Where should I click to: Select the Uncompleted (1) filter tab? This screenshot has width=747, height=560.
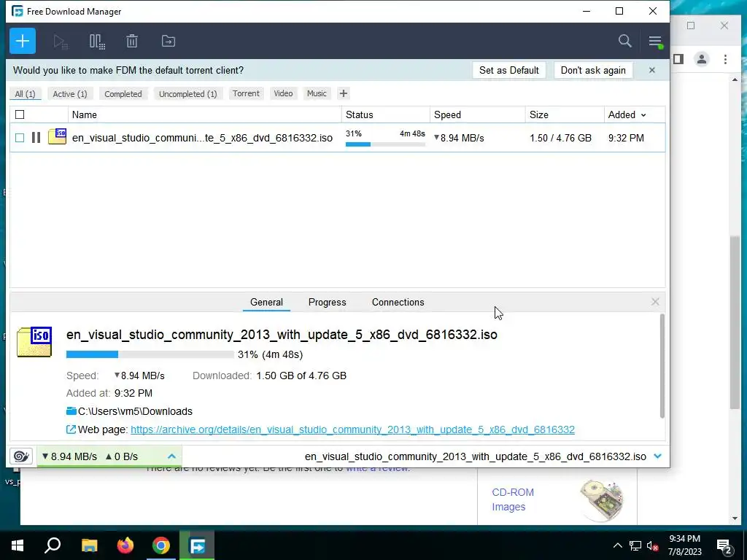187,94
